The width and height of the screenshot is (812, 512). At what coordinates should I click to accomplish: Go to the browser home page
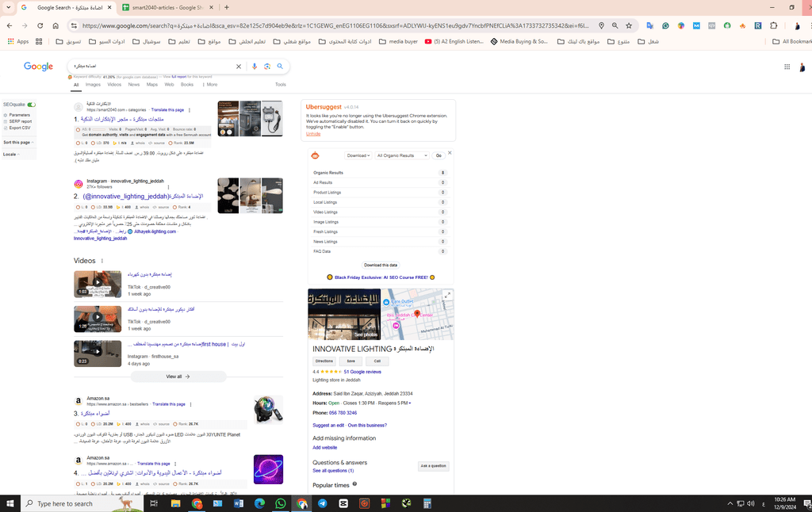click(56, 25)
